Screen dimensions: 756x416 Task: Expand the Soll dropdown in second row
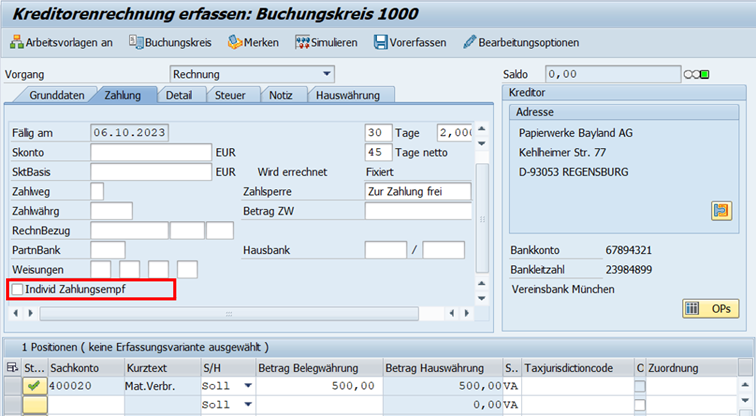248,404
